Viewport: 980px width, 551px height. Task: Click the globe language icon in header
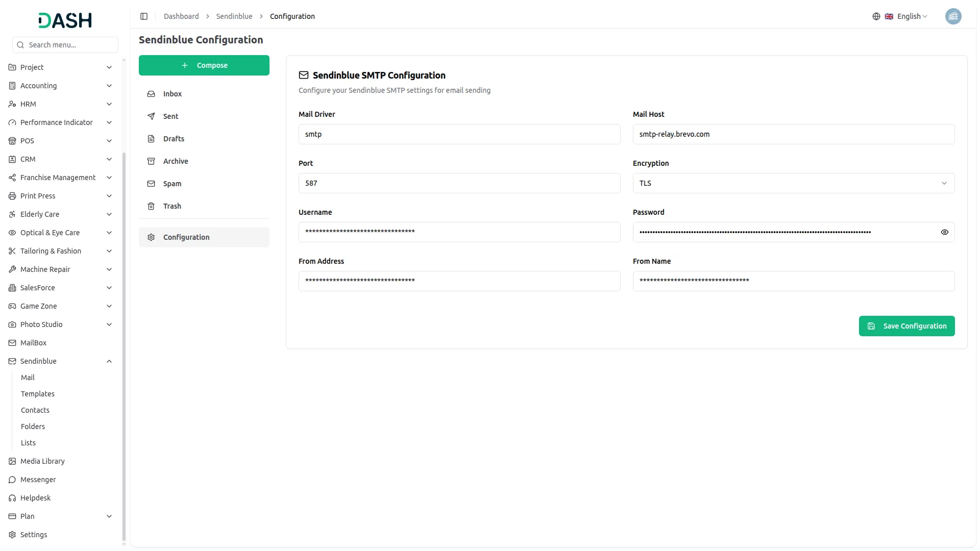pos(876,16)
